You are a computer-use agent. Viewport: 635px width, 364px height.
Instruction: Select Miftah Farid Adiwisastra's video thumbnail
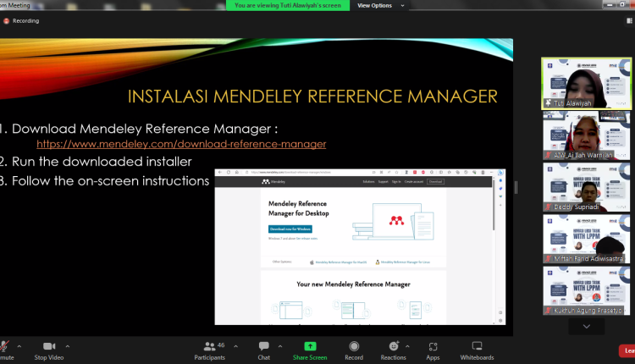pyautogui.click(x=586, y=239)
